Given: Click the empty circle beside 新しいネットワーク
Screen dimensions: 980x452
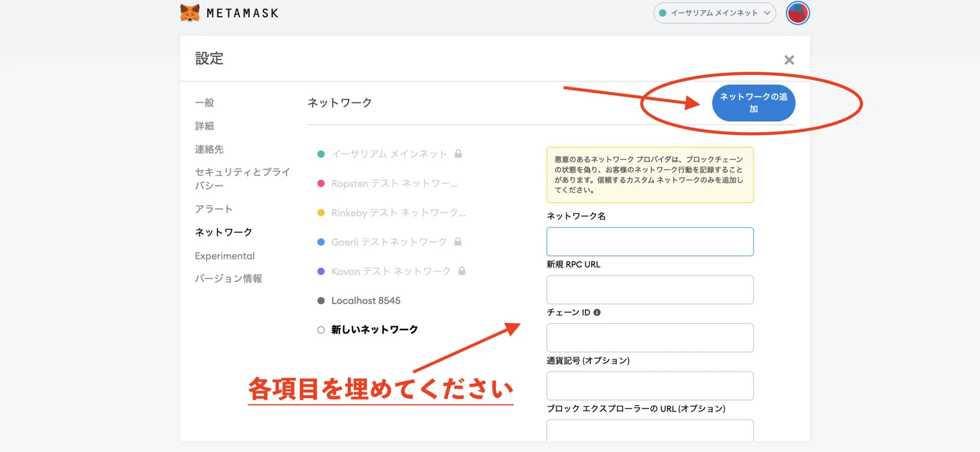Looking at the screenshot, I should (x=321, y=330).
